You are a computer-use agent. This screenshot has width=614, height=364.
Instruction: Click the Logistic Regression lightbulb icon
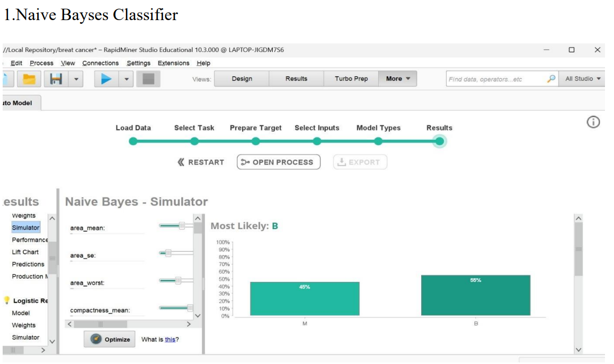[x=7, y=301]
